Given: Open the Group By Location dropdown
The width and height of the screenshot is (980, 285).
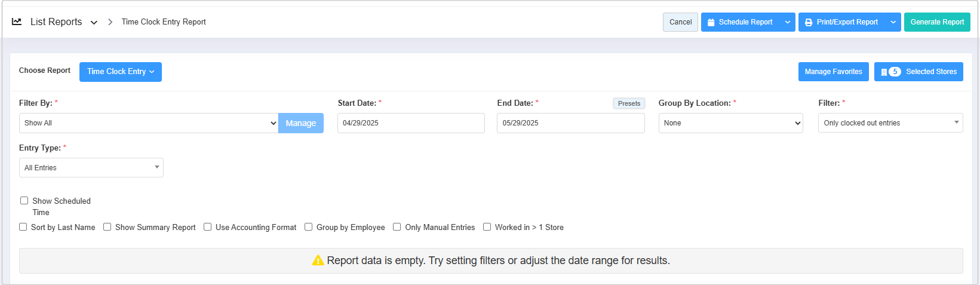Looking at the screenshot, I should pos(730,123).
